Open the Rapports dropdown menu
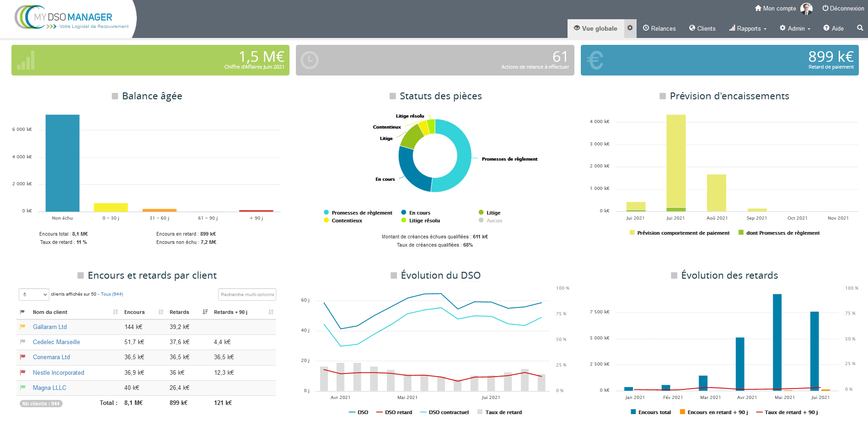Viewport: 868px width, 426px height. tap(748, 28)
